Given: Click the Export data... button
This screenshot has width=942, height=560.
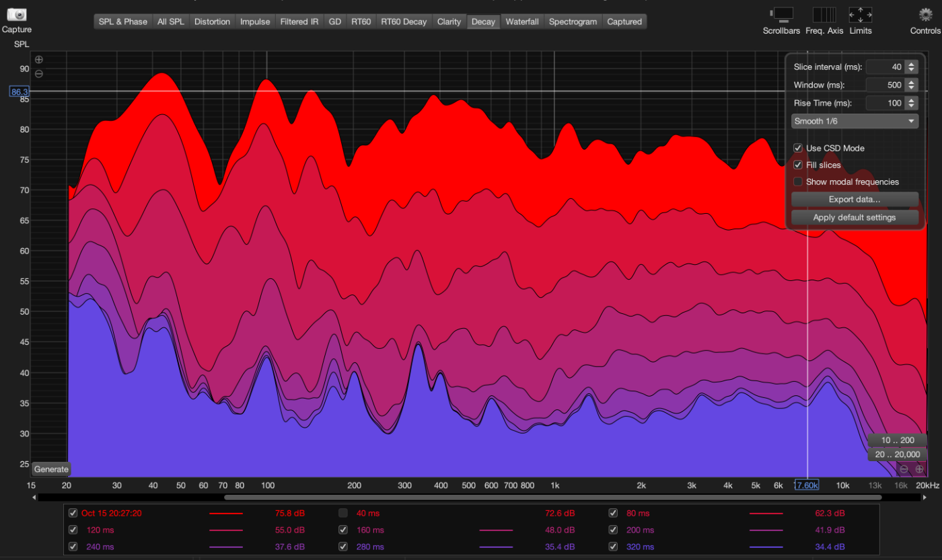Looking at the screenshot, I should pos(855,200).
